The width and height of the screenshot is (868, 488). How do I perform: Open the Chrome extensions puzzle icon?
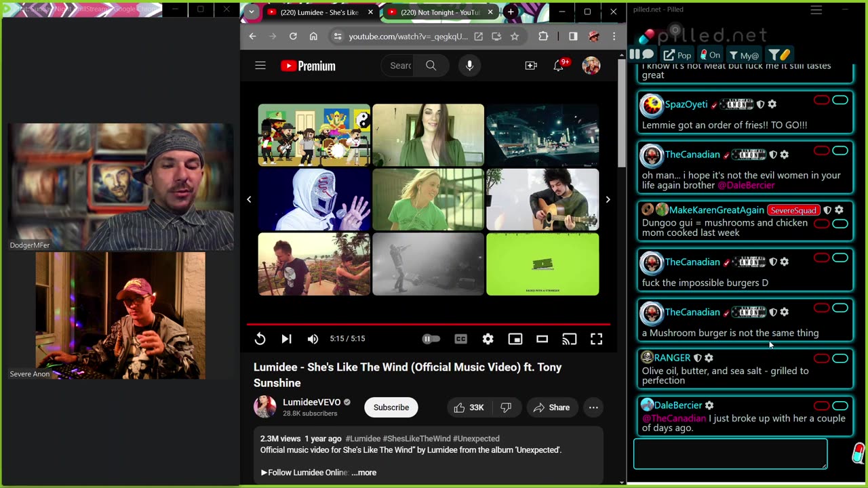543,37
